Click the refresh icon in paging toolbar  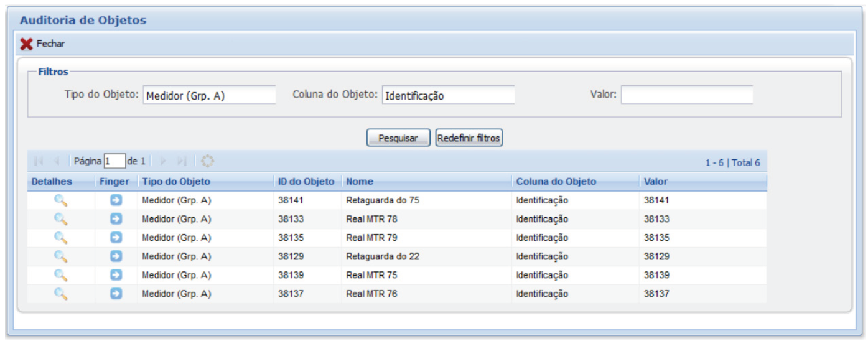click(208, 161)
